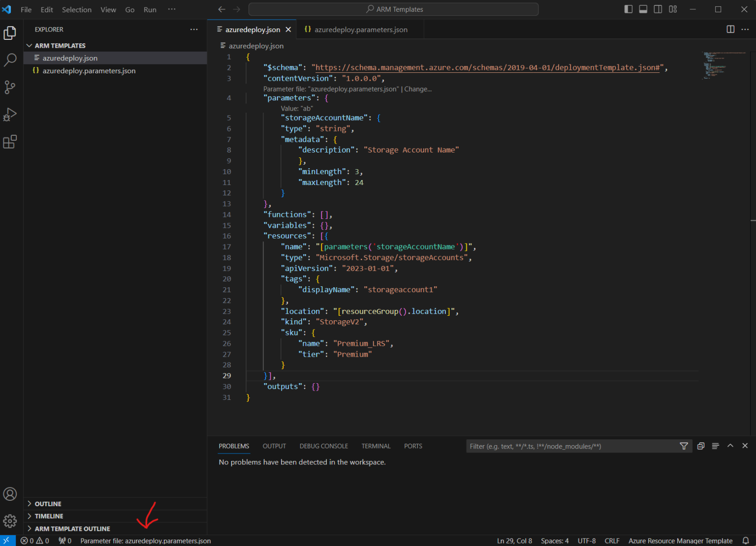Viewport: 756px width, 546px height.
Task: Collapse the ARM TEMPLATES folder
Action: (x=30, y=45)
